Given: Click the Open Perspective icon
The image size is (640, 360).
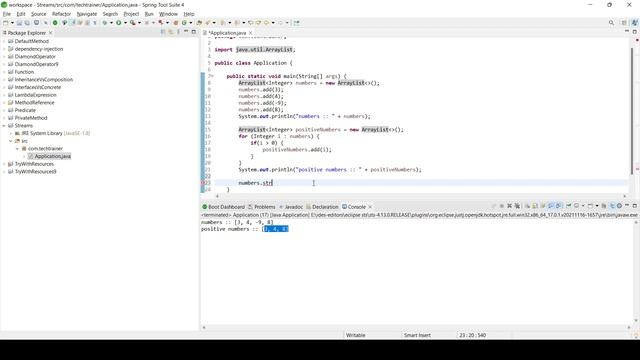Looking at the screenshot, I should pos(624,23).
